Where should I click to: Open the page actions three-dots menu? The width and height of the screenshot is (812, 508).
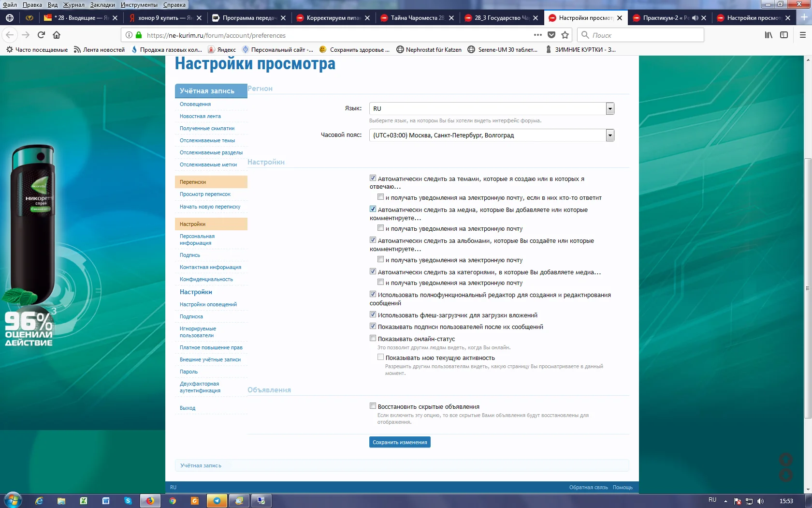coord(537,35)
